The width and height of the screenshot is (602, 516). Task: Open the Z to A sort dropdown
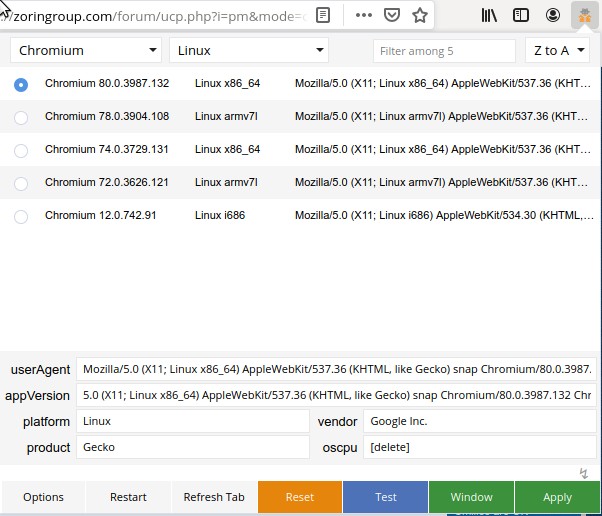coord(557,51)
